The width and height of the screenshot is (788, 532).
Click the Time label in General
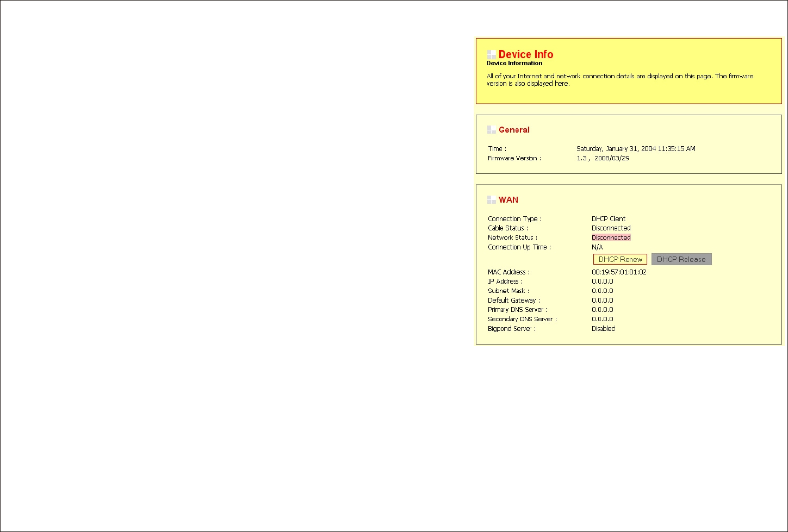pos(497,149)
